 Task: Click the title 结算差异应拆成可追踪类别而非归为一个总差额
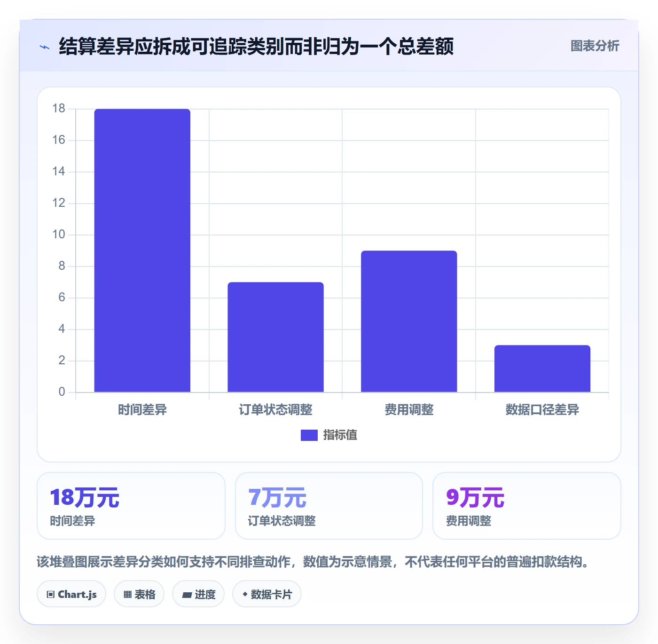[256, 47]
